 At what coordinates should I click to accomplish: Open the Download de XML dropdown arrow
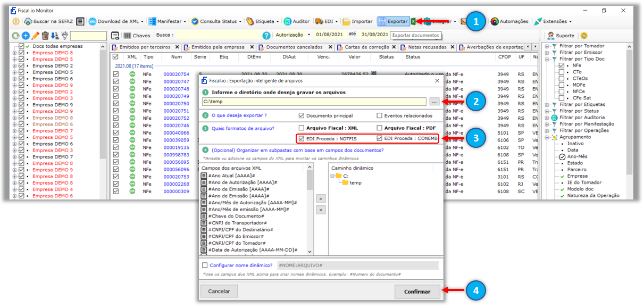point(143,22)
